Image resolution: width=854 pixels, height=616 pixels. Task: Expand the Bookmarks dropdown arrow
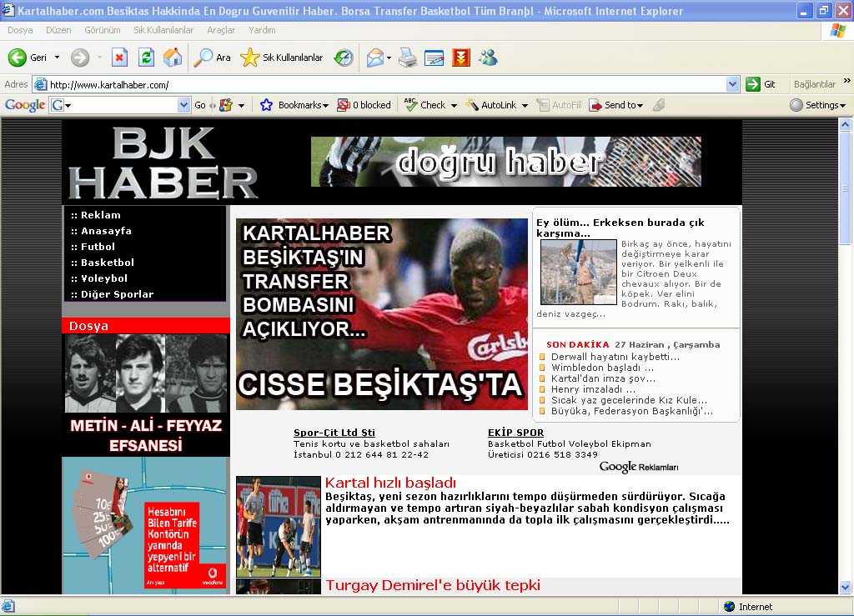click(x=325, y=106)
